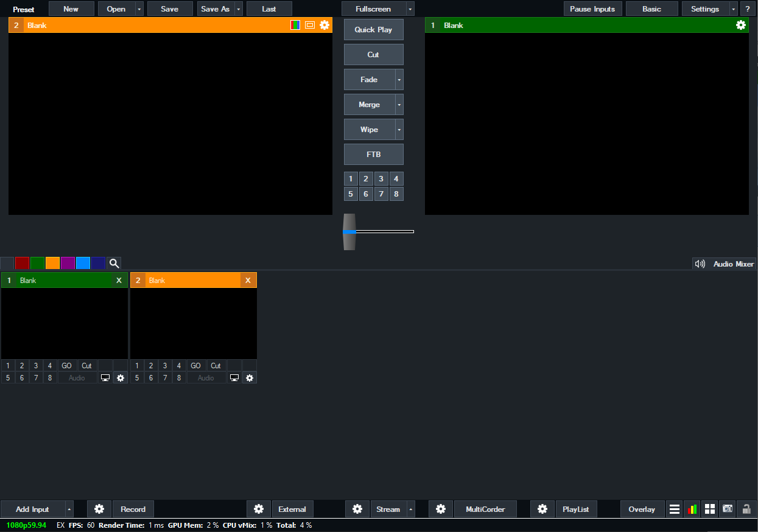
Task: Click the padlock icon in bottom bar
Action: coord(746,509)
